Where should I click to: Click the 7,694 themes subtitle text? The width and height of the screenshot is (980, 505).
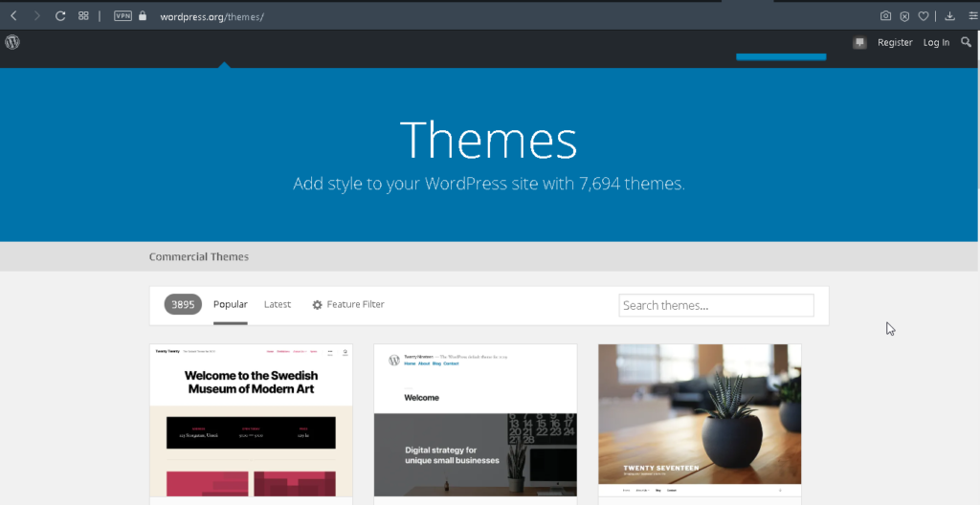coord(489,183)
